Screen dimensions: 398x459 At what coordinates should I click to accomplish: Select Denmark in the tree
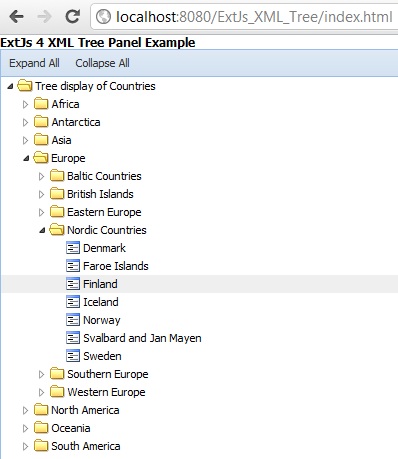[x=104, y=248]
